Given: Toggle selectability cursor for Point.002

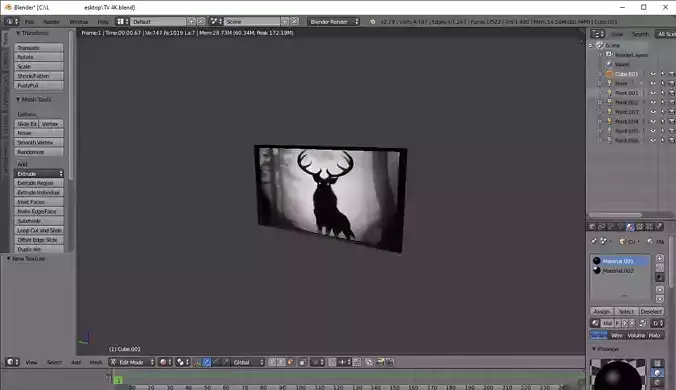Looking at the screenshot, I should pos(663,102).
